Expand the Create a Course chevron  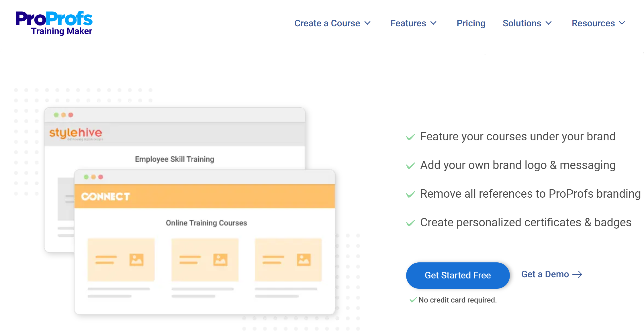tap(367, 23)
